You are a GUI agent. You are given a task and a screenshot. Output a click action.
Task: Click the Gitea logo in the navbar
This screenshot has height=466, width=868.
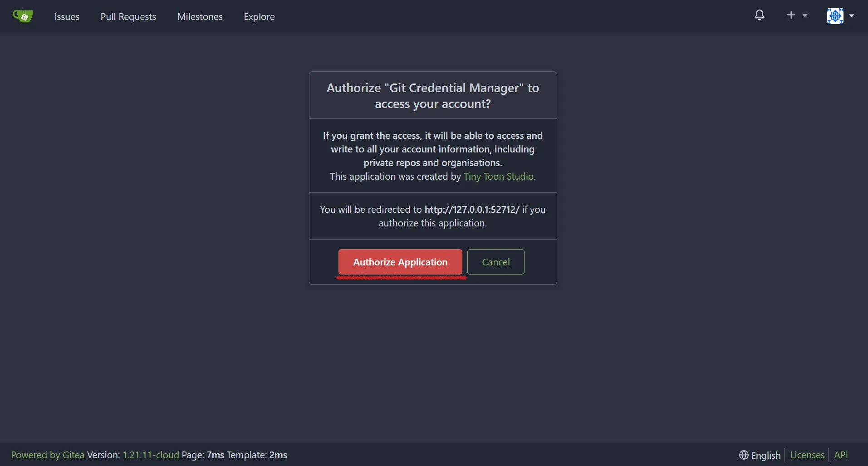[22, 16]
